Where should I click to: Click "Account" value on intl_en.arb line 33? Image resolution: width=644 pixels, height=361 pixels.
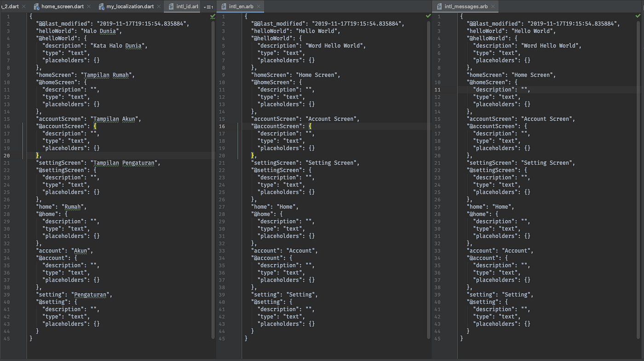click(301, 251)
